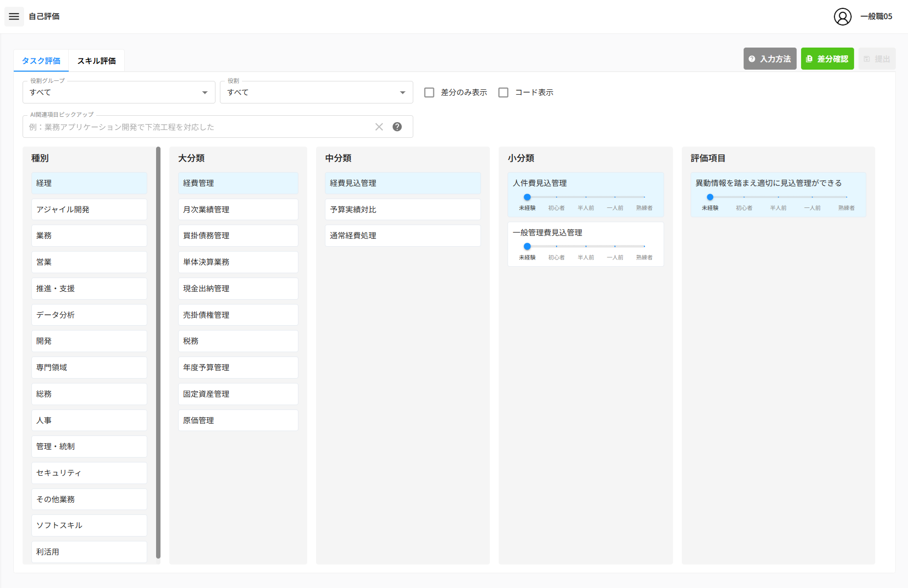This screenshot has width=908, height=588.
Task: Select 業務 category item
Action: tap(89, 236)
